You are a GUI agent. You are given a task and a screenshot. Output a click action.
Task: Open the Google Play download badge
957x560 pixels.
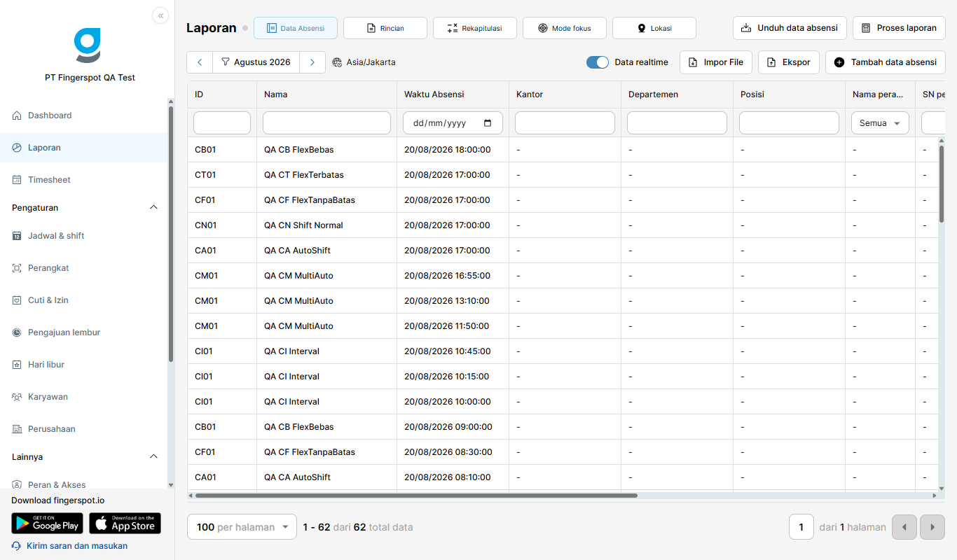click(x=47, y=523)
